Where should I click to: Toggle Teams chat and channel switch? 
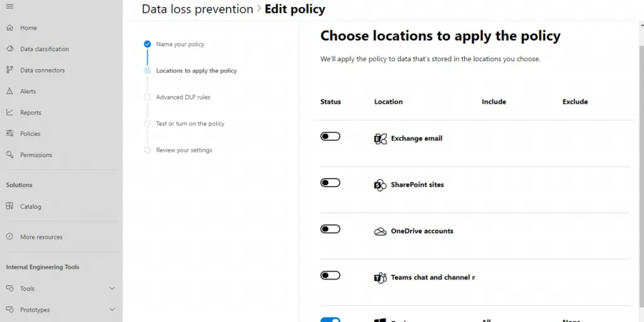pyautogui.click(x=330, y=275)
